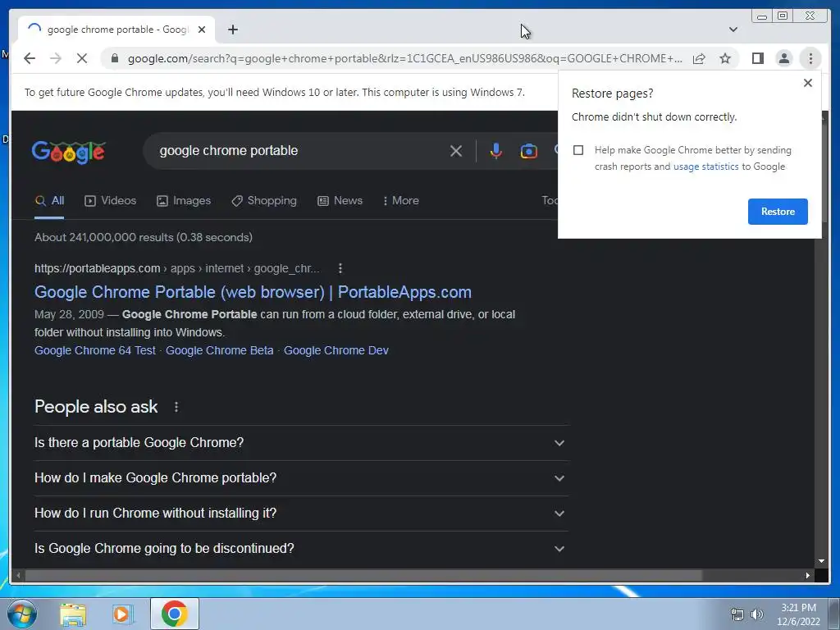Screen dimensions: 840x630
Task: Clear the search box text
Action: tap(456, 151)
